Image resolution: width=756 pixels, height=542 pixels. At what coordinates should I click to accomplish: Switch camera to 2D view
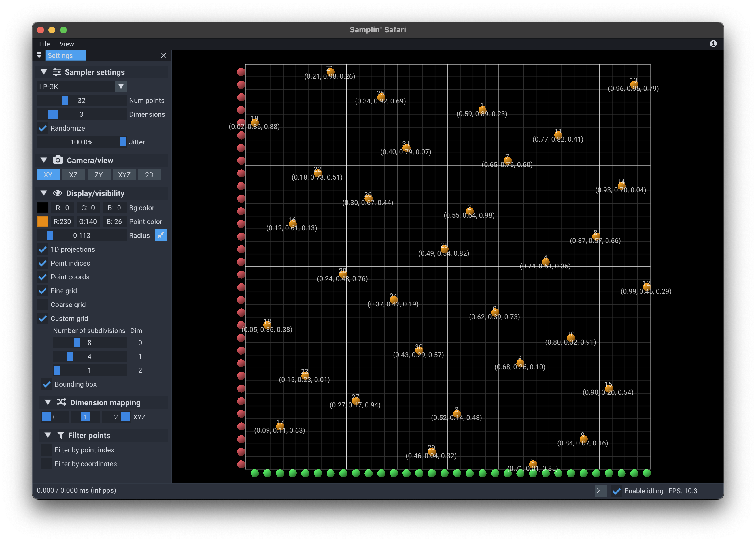click(x=149, y=175)
